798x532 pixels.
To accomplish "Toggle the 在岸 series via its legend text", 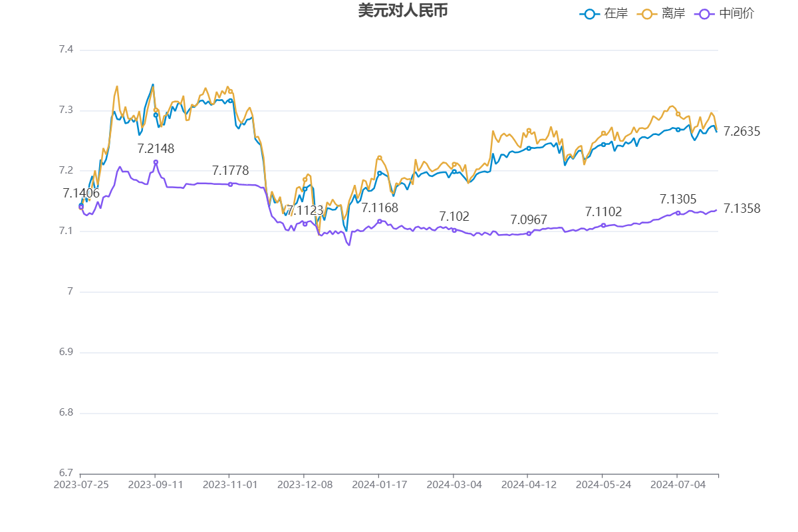I will (x=615, y=13).
